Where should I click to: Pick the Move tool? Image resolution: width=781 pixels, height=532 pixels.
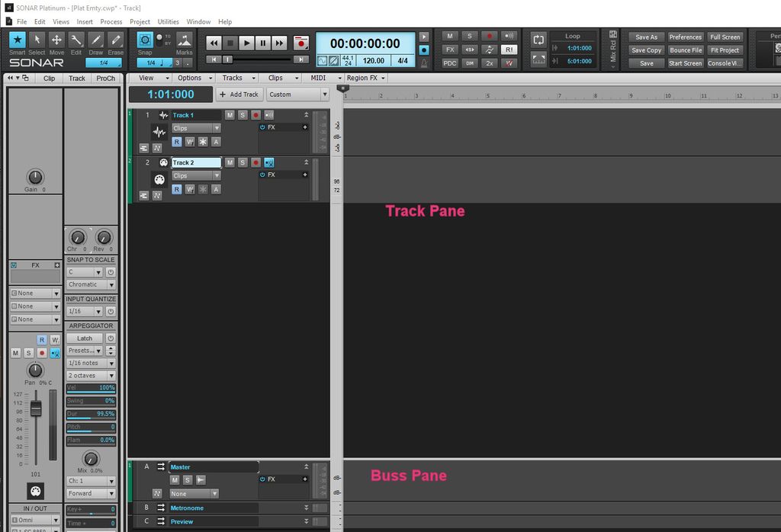[56, 40]
